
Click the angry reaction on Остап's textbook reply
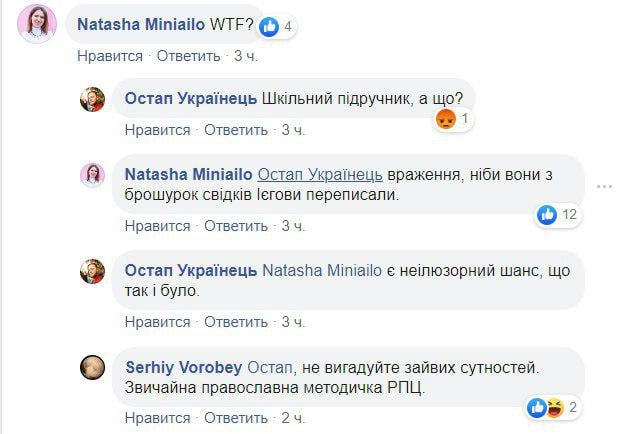(x=446, y=121)
